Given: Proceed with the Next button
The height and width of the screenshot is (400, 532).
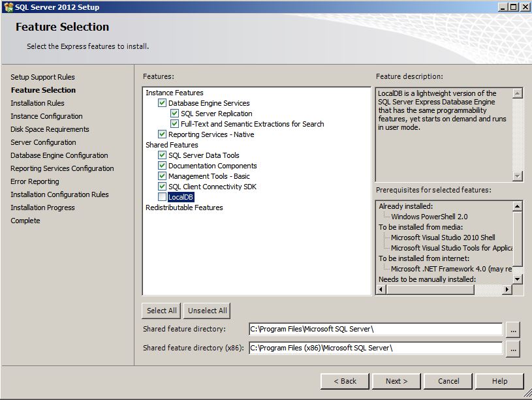Looking at the screenshot, I should point(396,381).
